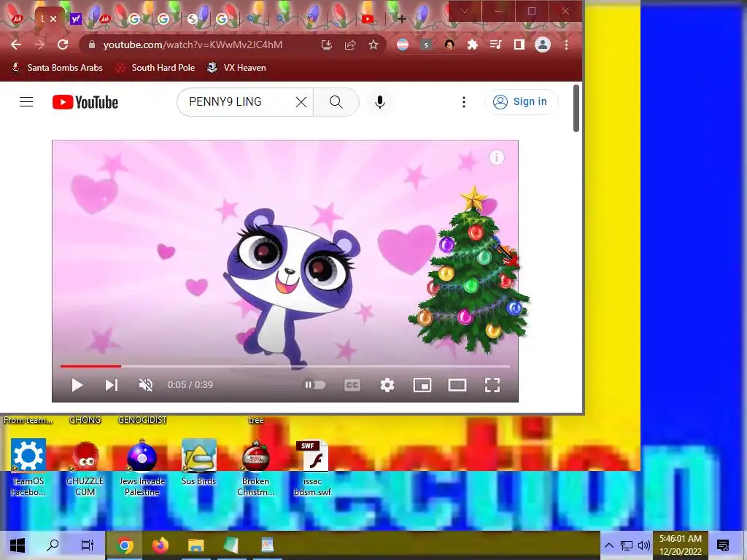
Task: Show video info card icon
Action: pyautogui.click(x=496, y=157)
